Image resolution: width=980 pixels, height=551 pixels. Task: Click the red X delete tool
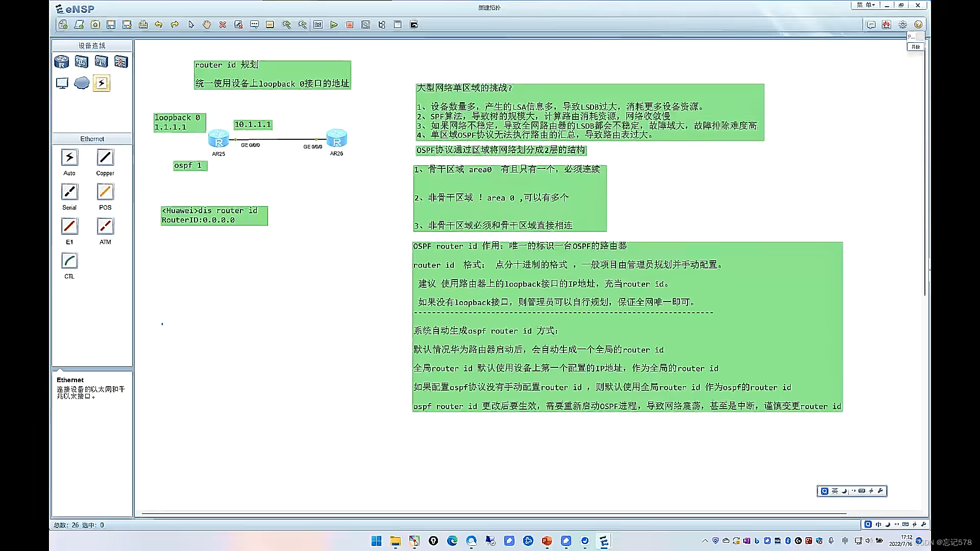point(223,24)
